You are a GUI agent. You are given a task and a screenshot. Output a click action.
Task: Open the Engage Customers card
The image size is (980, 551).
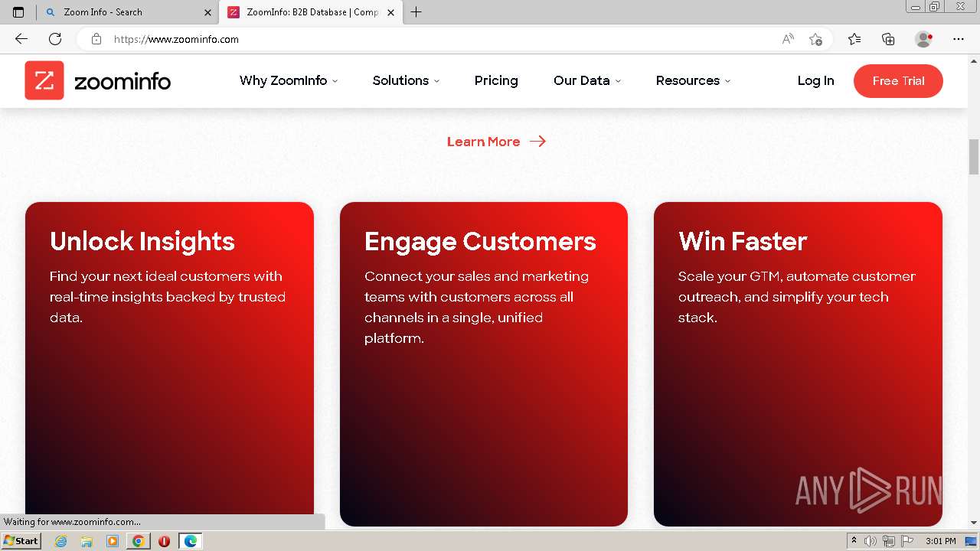[484, 364]
